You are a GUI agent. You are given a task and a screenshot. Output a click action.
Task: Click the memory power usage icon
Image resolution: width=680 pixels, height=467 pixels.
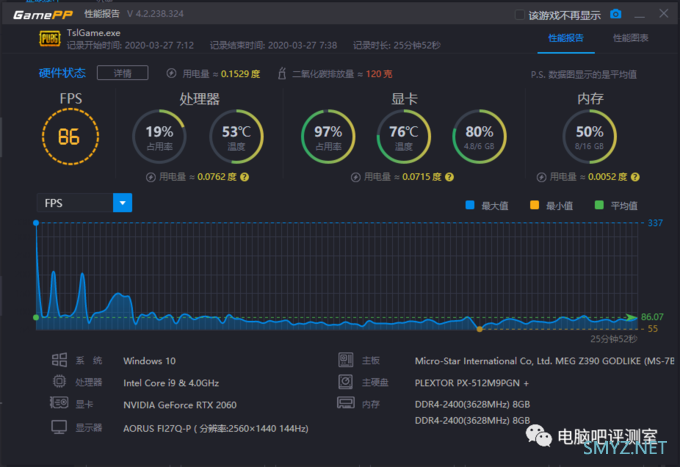(x=541, y=177)
